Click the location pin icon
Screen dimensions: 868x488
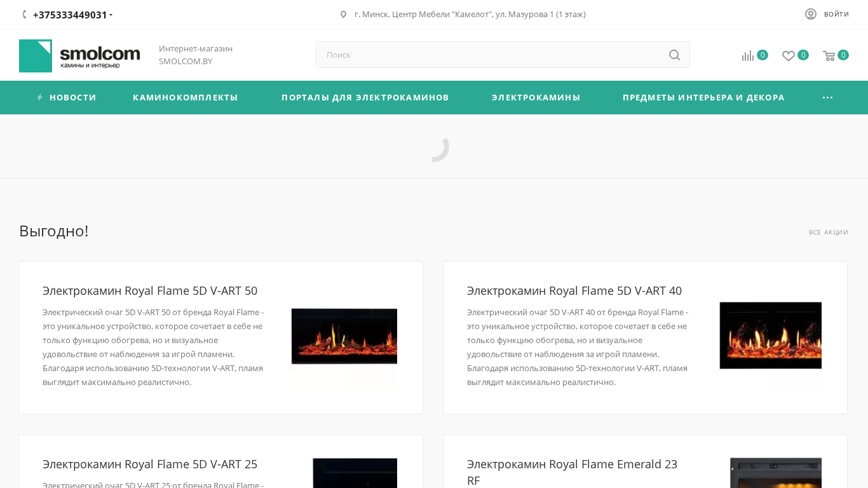pos(344,15)
